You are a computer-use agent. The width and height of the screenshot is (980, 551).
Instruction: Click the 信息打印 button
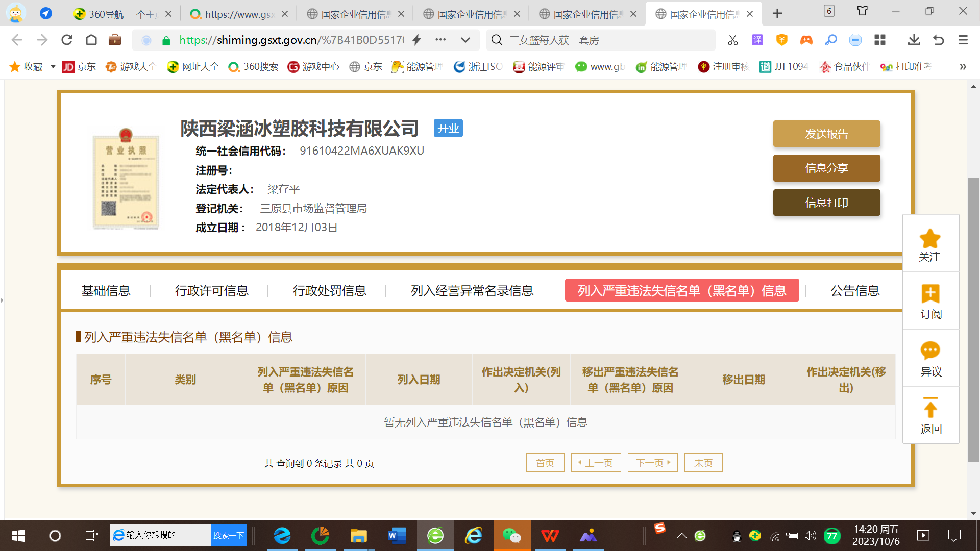(x=826, y=203)
